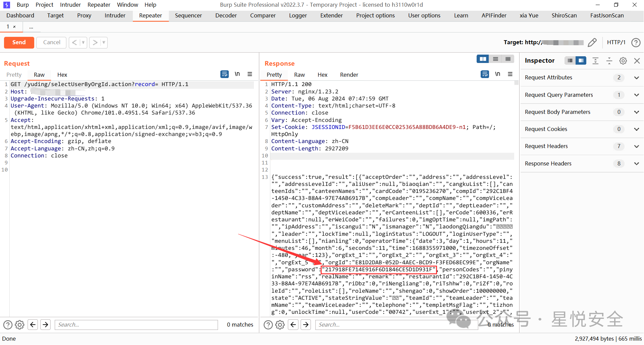The width and height of the screenshot is (644, 345).
Task: Go to previous Response search match
Action: pyautogui.click(x=293, y=325)
